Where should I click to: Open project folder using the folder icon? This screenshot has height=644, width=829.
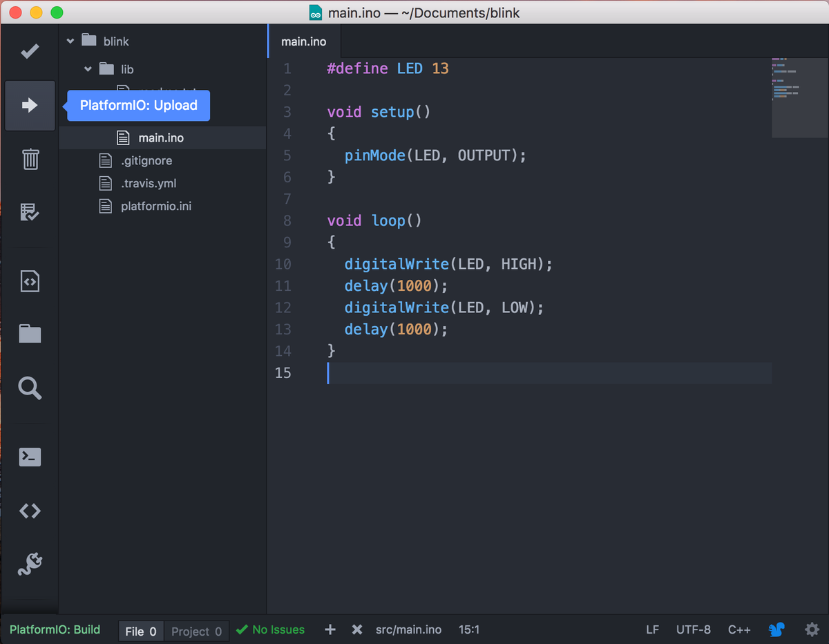pos(30,334)
